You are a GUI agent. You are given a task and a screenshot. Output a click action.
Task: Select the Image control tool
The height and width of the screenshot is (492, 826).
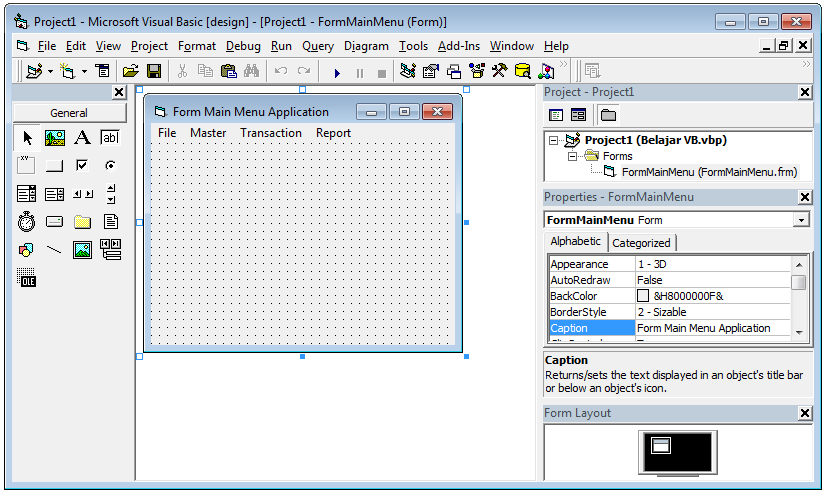tap(82, 250)
